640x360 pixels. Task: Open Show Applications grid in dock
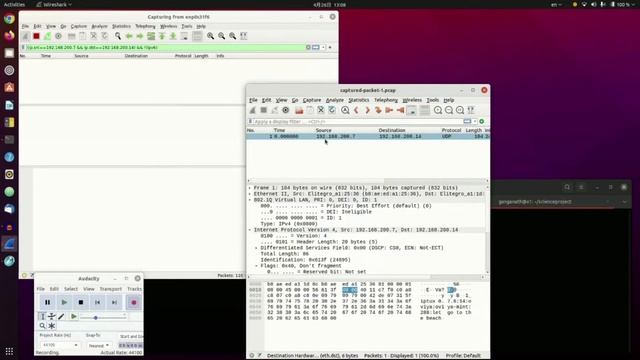(x=9, y=351)
